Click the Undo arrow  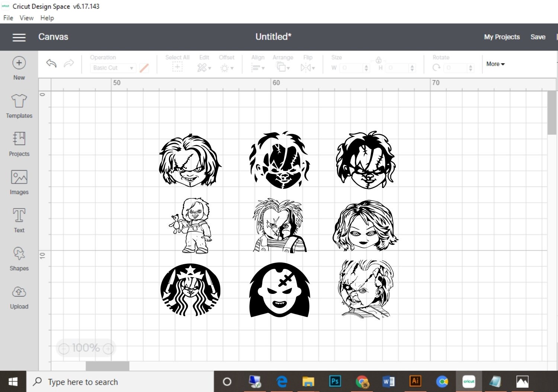51,64
